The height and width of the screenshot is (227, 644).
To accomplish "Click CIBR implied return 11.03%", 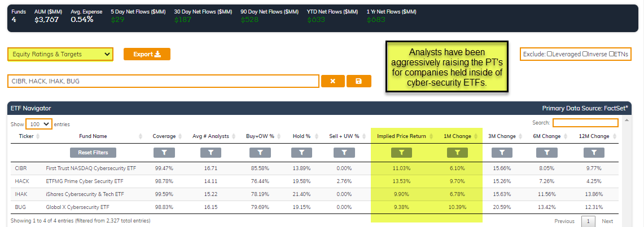I will point(402,168).
